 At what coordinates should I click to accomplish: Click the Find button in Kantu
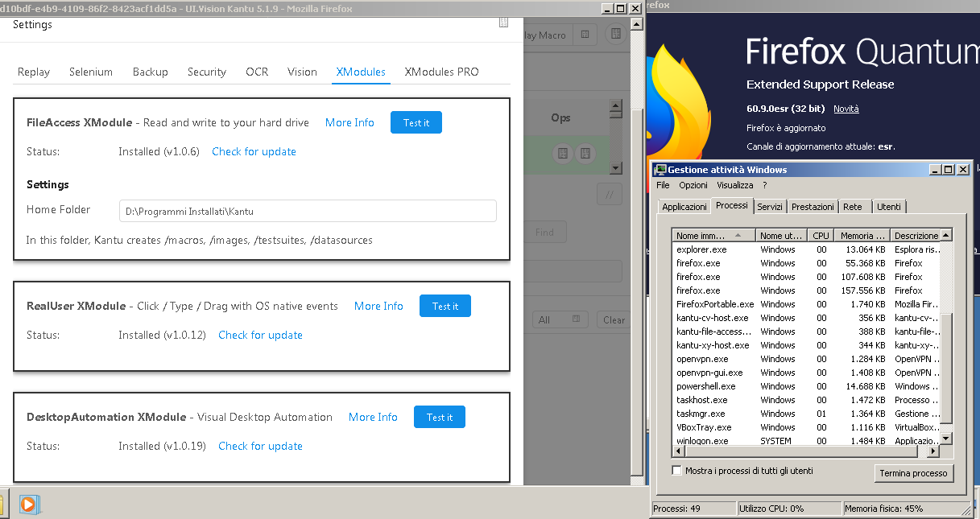(545, 233)
